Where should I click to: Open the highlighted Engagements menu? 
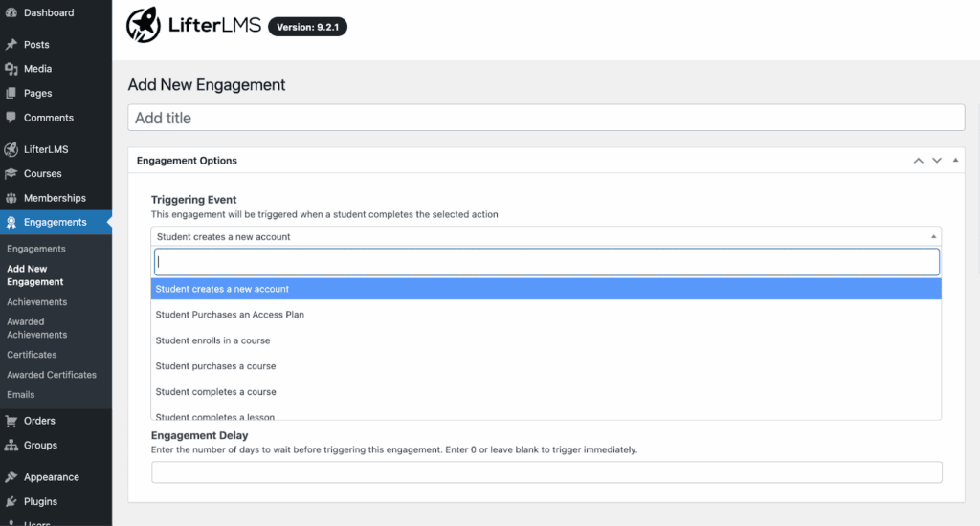point(56,223)
